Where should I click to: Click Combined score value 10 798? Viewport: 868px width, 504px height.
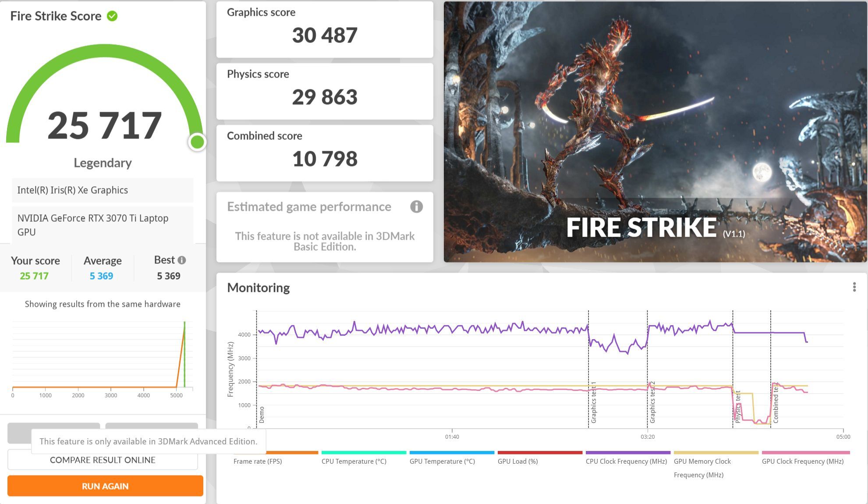click(325, 159)
